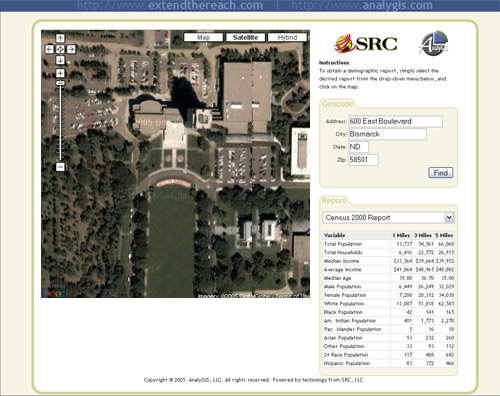Zoom out with the minus icon
Screen dimensions: 500x396
60,167
